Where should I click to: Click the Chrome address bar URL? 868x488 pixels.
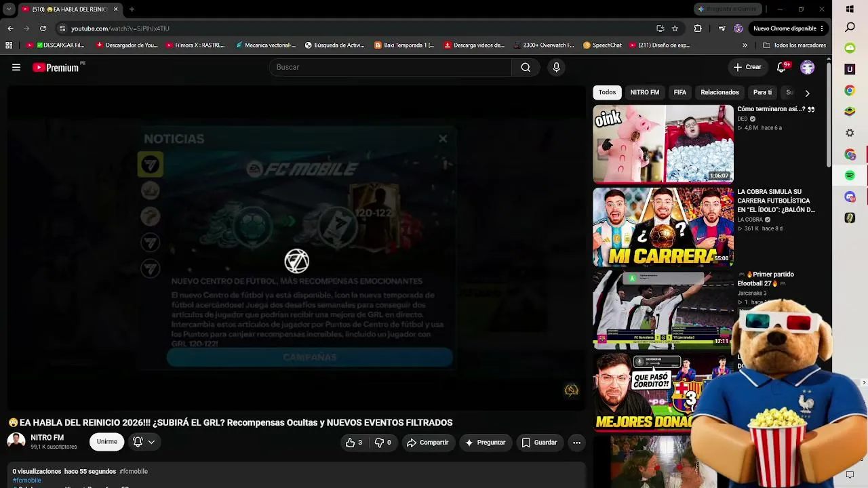pyautogui.click(x=120, y=28)
